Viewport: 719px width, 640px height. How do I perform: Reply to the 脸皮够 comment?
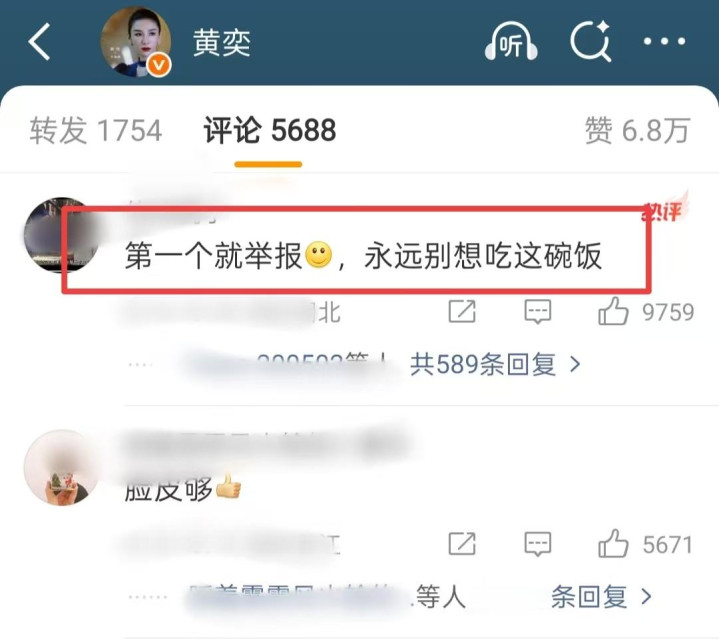tap(537, 544)
